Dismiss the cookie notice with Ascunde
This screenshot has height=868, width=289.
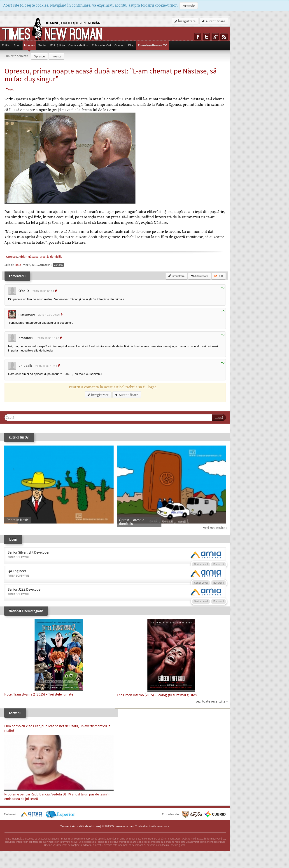188,6
